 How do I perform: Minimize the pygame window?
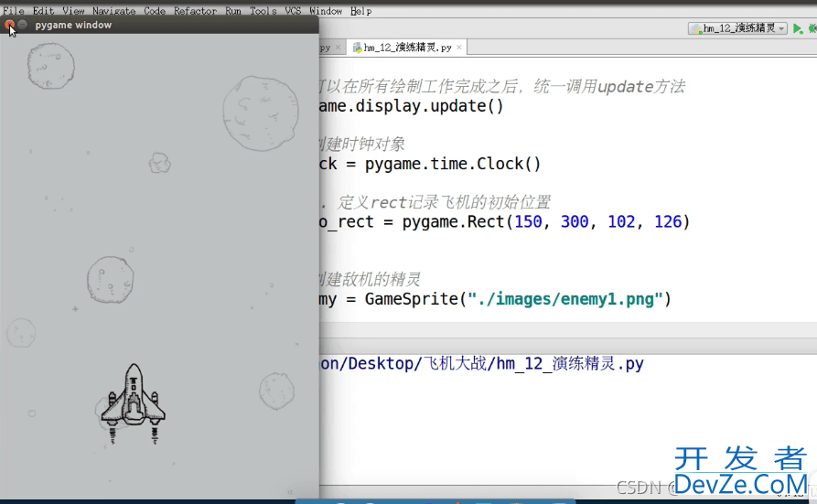pyautogui.click(x=22, y=25)
